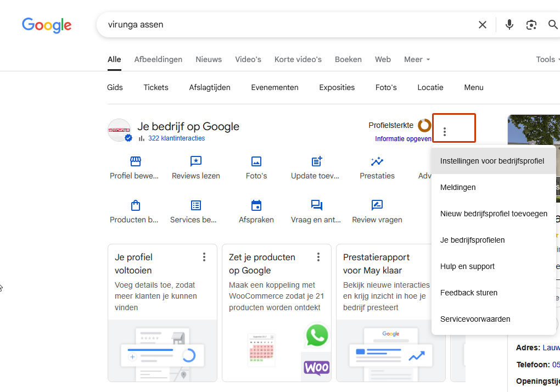Start voice search with microphone icon
Image resolution: width=560 pixels, height=392 pixels.
(509, 25)
